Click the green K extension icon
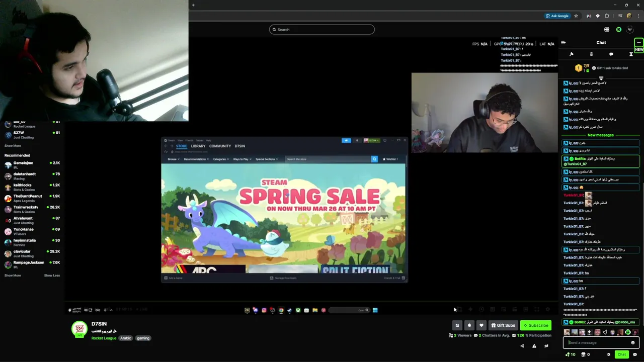The height and width of the screenshot is (362, 644). pos(619,30)
